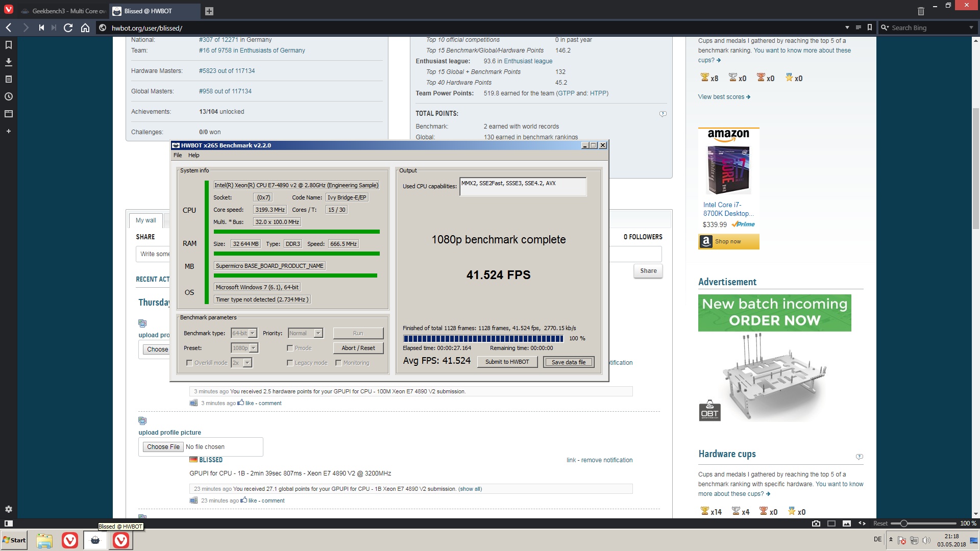Viewport: 980px width, 551px height.
Task: Click remove notification link on the GPUPI post
Action: [x=607, y=460]
